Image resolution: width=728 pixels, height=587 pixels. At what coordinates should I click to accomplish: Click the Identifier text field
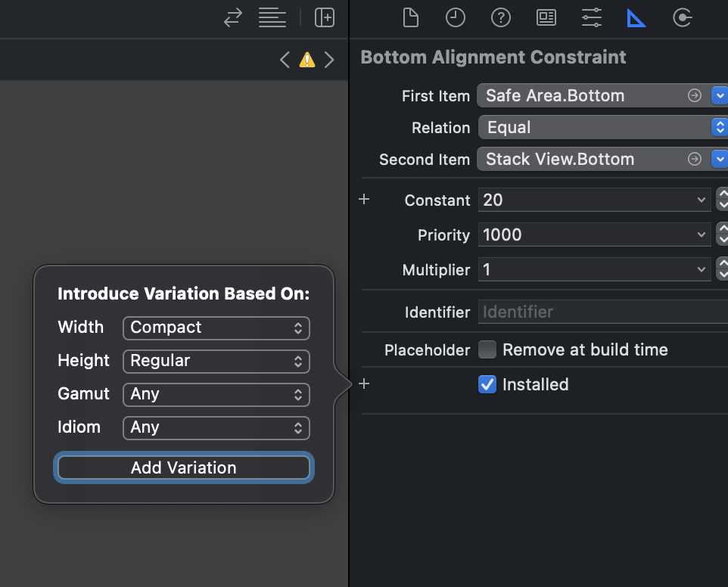pos(602,312)
